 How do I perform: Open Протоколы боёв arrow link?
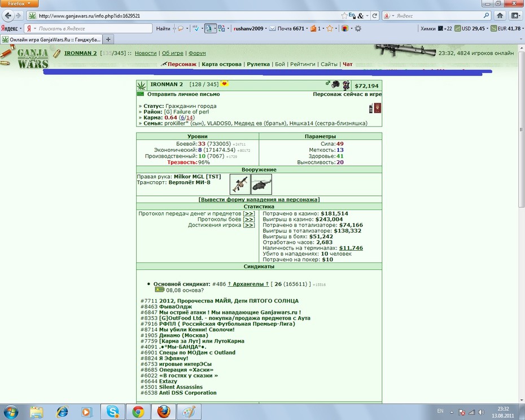(x=249, y=219)
